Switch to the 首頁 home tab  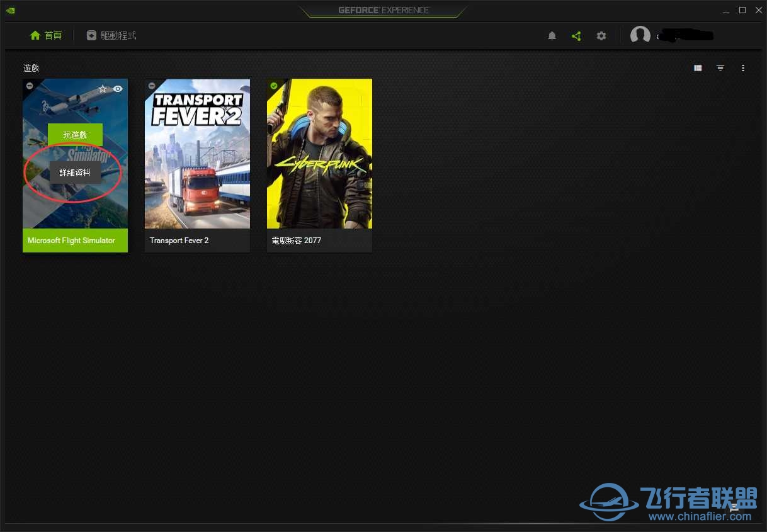click(46, 36)
